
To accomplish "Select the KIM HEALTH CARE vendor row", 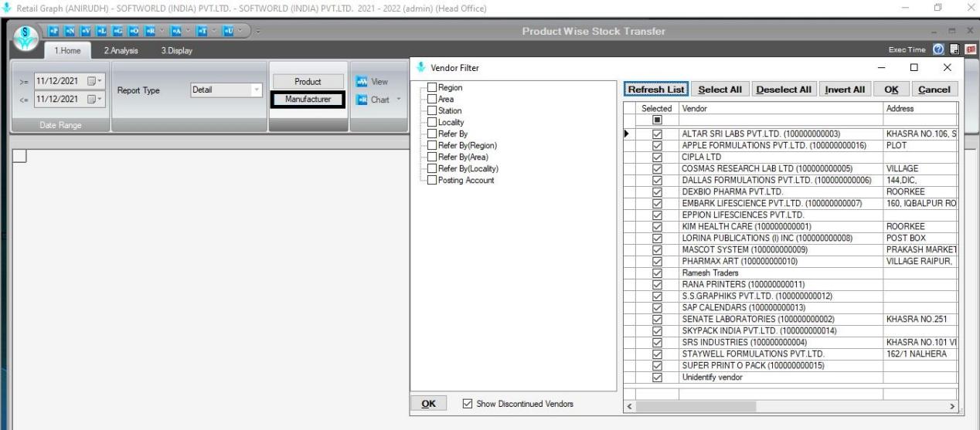I will coord(791,225).
